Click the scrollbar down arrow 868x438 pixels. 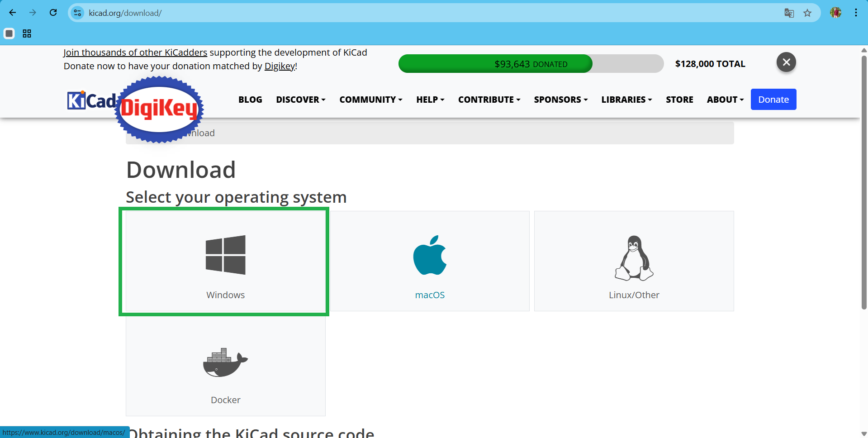[864, 433]
